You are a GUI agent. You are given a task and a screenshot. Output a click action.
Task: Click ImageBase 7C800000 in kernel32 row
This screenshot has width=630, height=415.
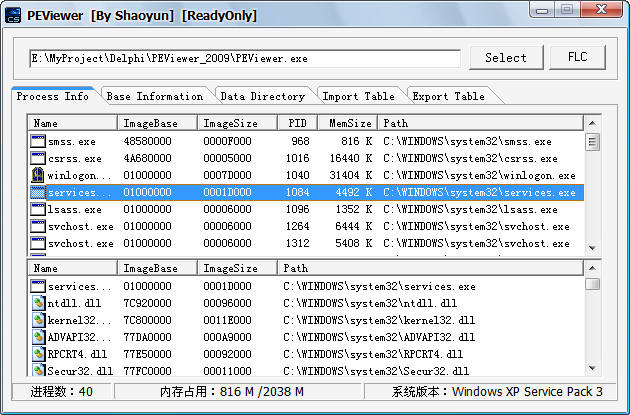[x=147, y=320]
